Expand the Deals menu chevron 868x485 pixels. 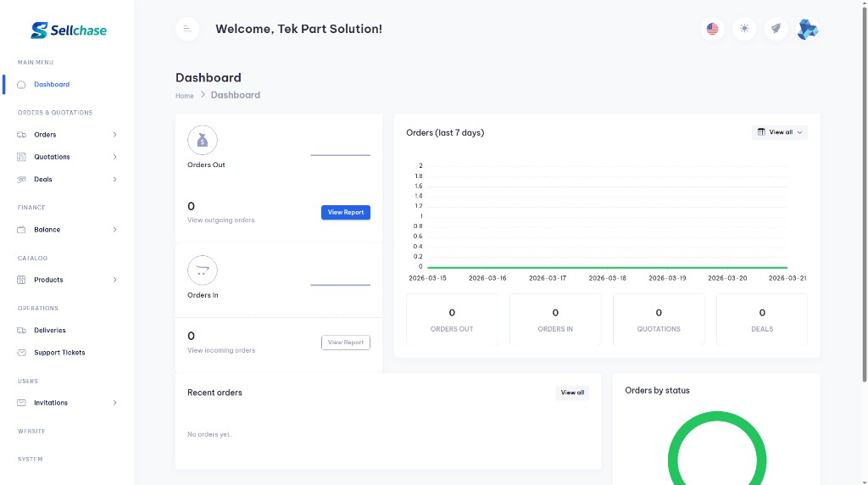click(x=114, y=180)
